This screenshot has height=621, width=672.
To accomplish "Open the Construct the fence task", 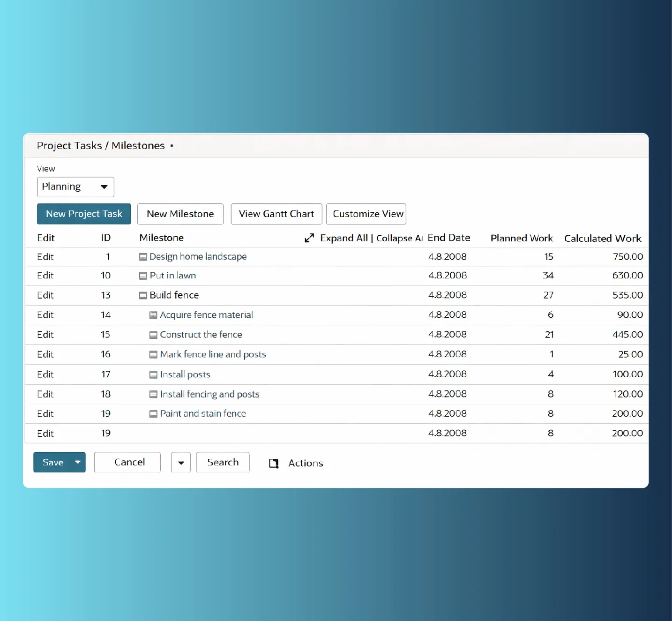I will 201,335.
